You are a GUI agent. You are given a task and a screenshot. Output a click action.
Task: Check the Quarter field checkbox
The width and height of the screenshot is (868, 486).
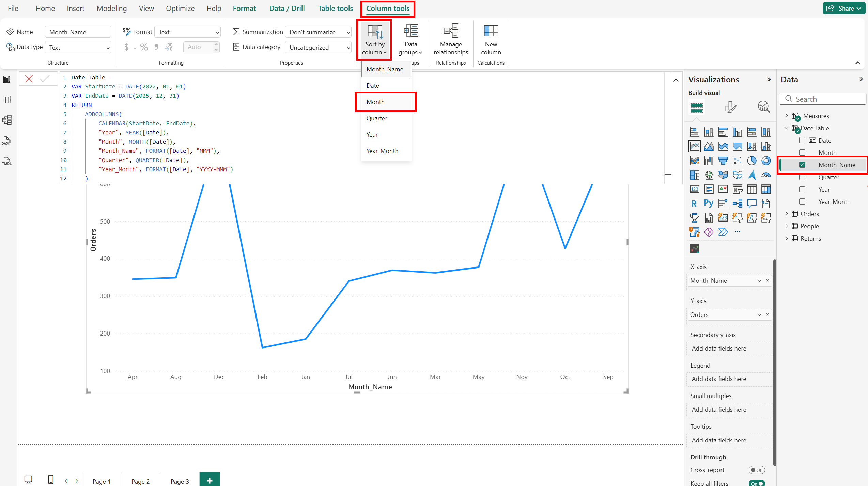point(802,177)
